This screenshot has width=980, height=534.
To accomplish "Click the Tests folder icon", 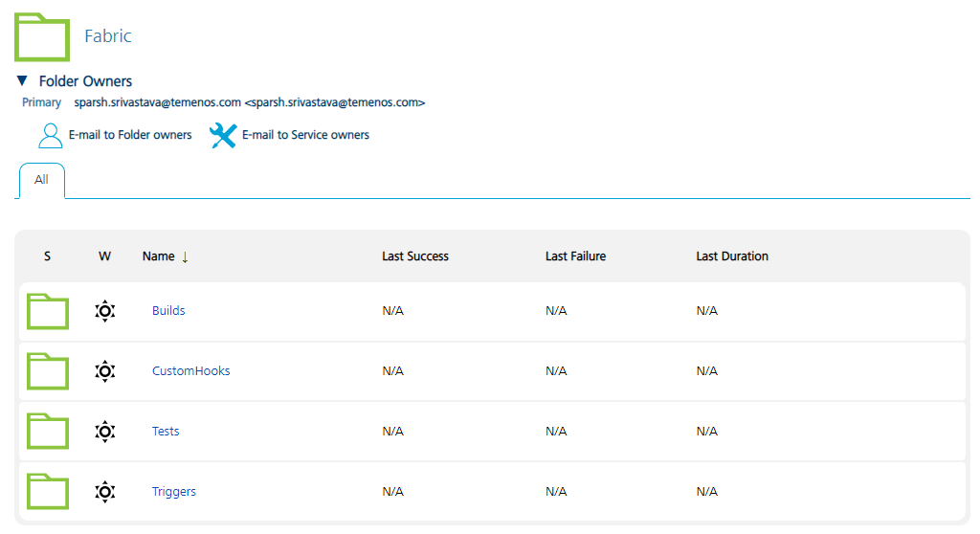I will pyautogui.click(x=48, y=432).
